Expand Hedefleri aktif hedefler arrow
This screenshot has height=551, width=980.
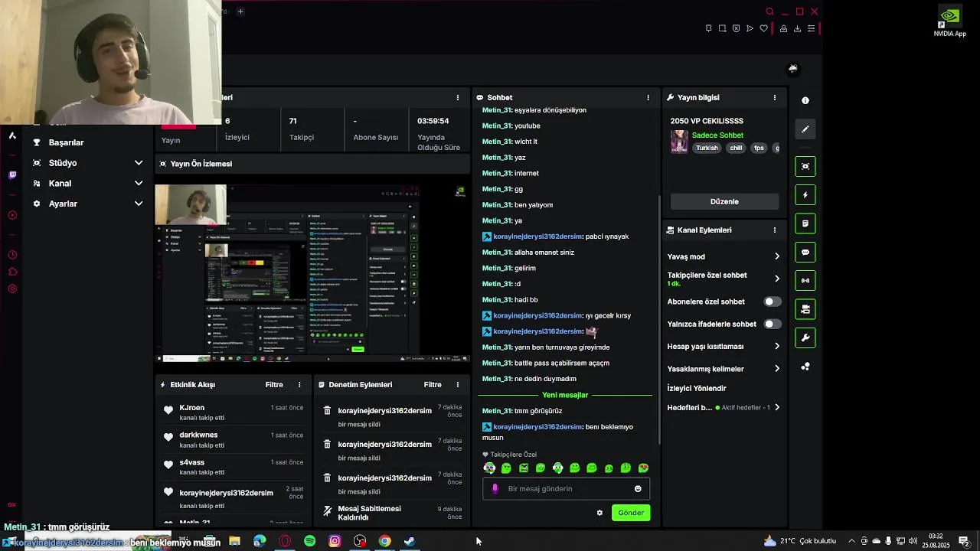(x=776, y=408)
